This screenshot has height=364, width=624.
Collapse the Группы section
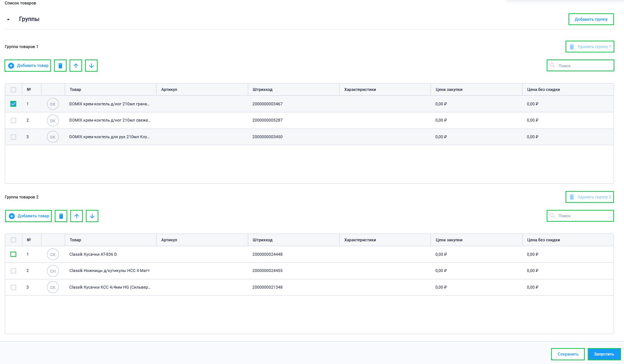point(9,19)
